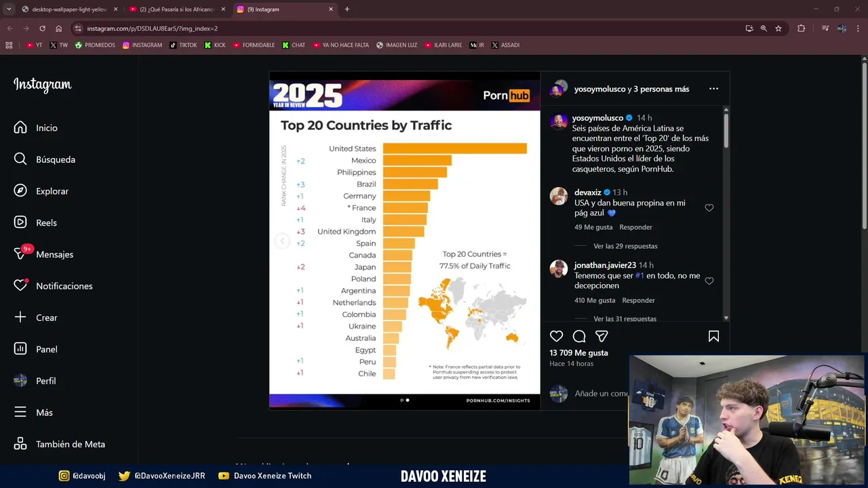This screenshot has height=488, width=868.
Task: Open Panel in Instagram sidebar
Action: (35, 349)
